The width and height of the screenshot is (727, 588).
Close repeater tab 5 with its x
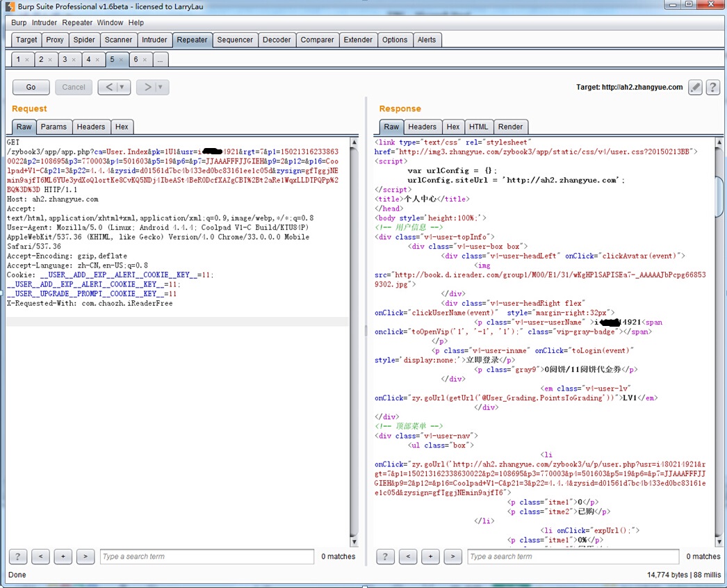[x=121, y=60]
